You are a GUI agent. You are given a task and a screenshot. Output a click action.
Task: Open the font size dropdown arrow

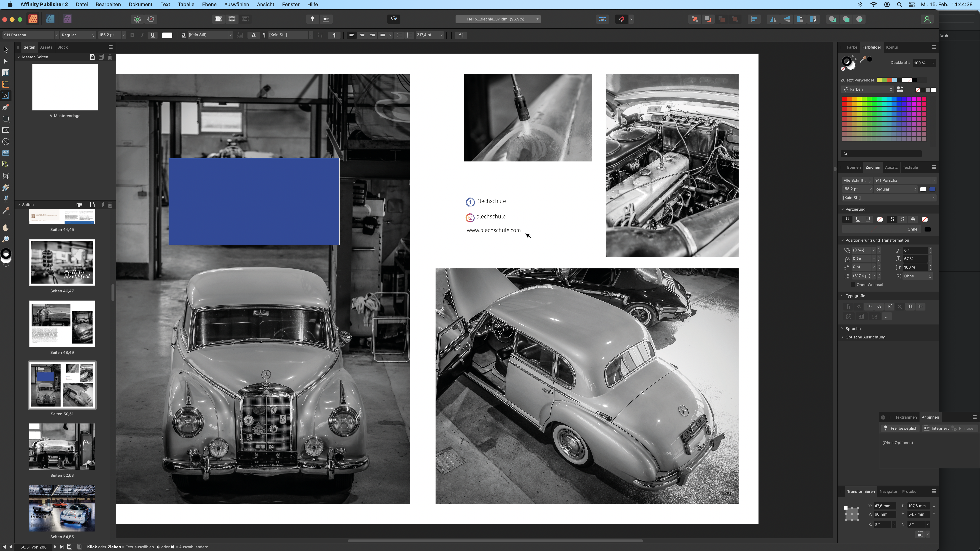[x=124, y=35]
